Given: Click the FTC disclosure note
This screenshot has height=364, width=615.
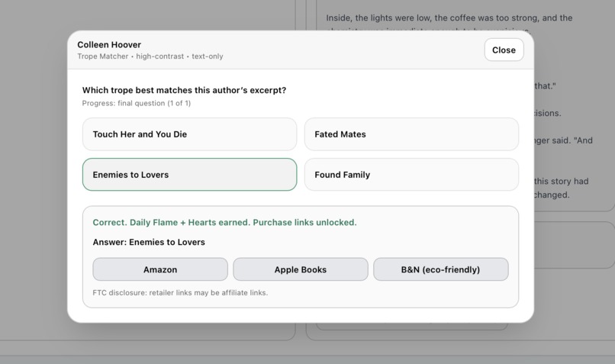Looking at the screenshot, I should (x=180, y=292).
